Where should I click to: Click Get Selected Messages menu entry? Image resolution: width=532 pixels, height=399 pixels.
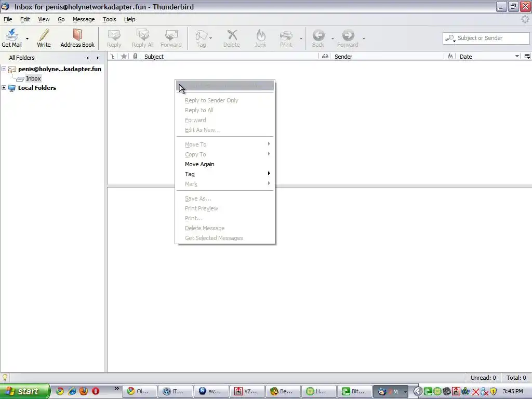coord(214,238)
